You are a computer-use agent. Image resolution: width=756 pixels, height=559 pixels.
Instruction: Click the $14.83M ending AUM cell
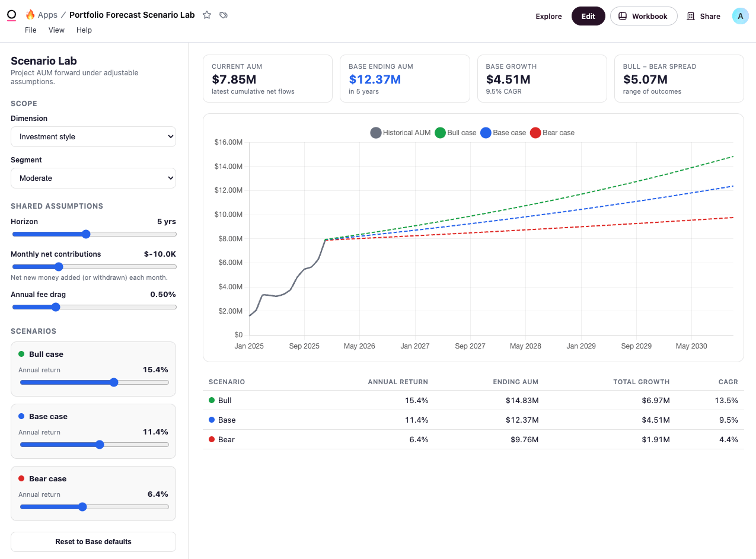click(522, 401)
